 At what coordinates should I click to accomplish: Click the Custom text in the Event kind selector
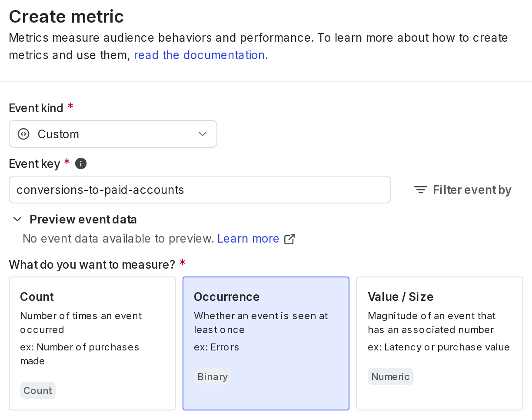click(x=58, y=134)
